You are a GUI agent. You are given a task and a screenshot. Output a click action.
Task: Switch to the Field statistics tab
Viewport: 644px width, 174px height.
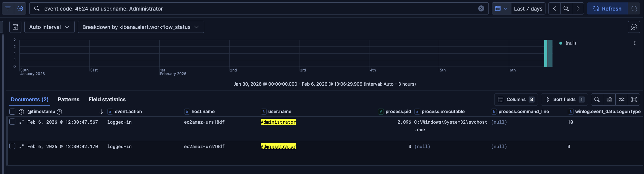107,100
